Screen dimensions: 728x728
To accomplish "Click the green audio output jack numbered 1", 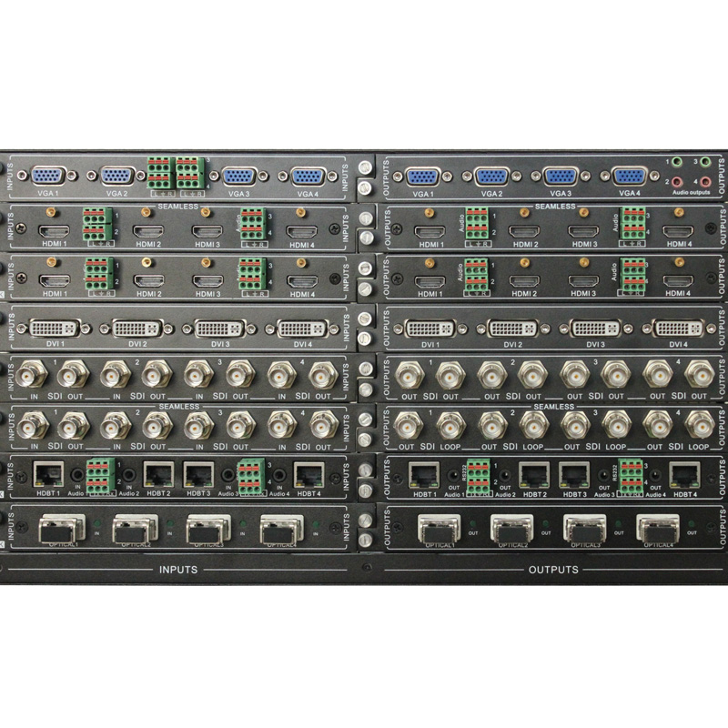I will pos(677,163).
